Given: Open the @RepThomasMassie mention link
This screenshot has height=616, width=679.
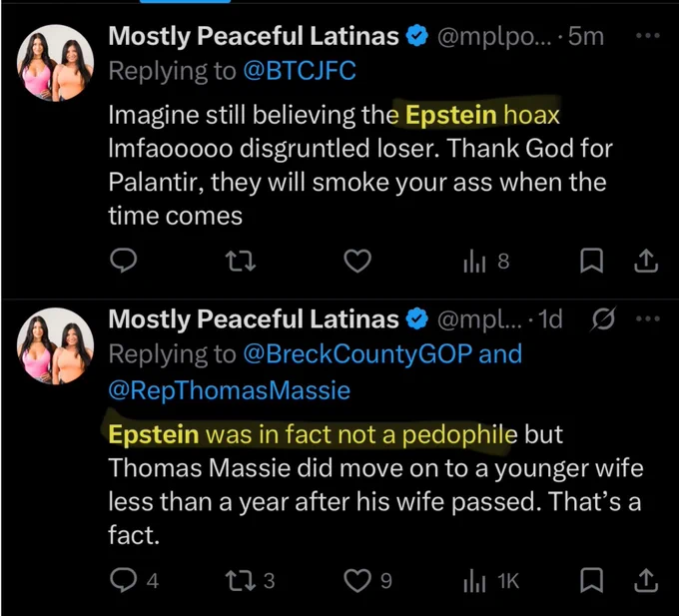Looking at the screenshot, I should coord(229,390).
